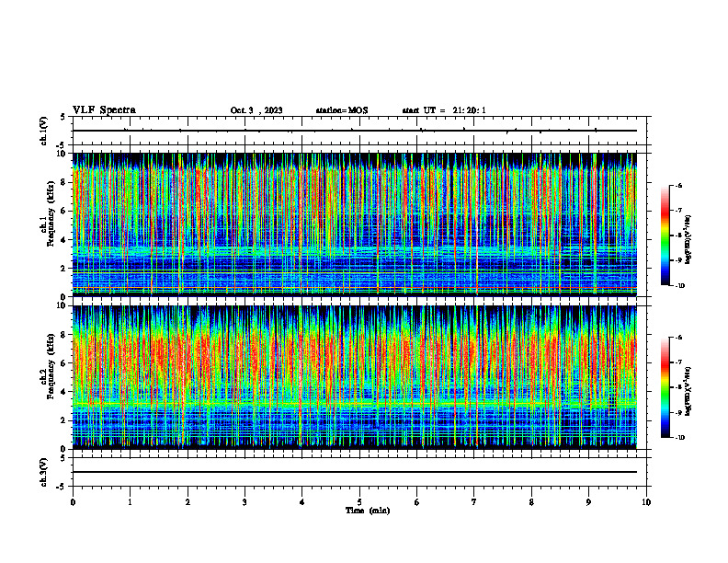Image resolution: width=728 pixels, height=563 pixels.
Task: Click the flat ch.3 voltage trace panel
Action: (359, 472)
